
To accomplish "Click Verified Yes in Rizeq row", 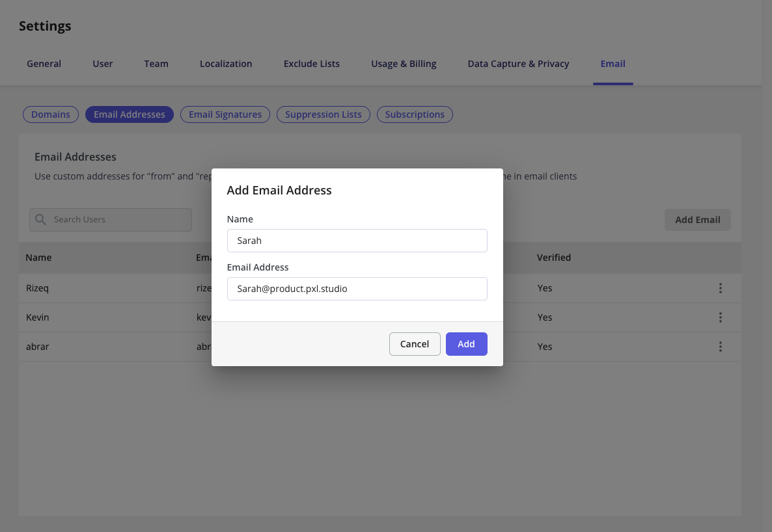I will pos(545,288).
